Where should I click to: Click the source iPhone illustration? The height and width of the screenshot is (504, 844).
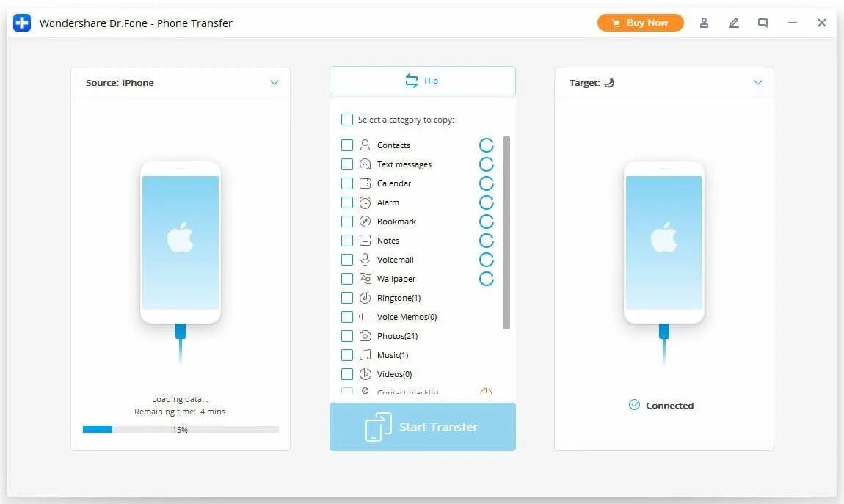pos(181,243)
